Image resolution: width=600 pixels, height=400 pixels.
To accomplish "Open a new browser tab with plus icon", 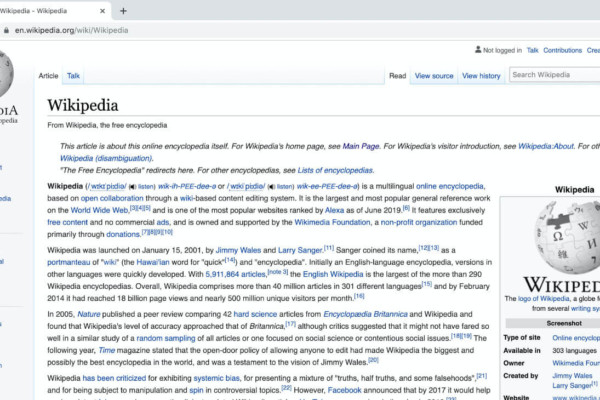I will click(x=123, y=10).
